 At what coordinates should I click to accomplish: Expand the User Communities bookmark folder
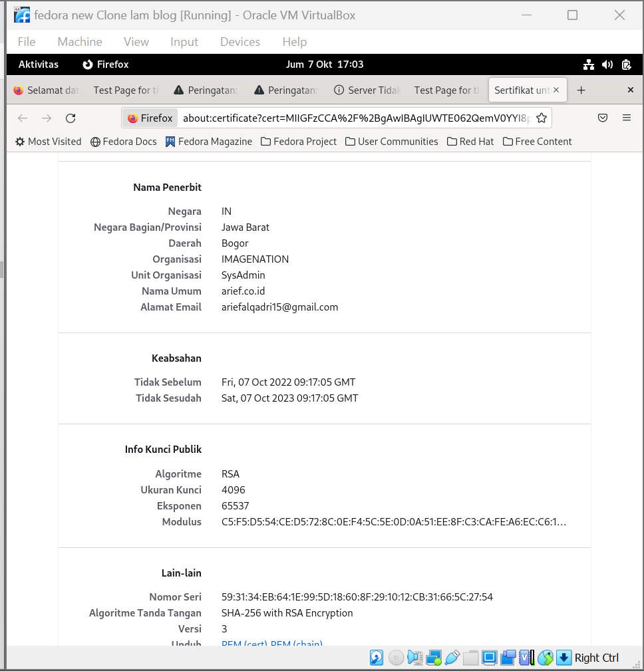[x=392, y=142]
